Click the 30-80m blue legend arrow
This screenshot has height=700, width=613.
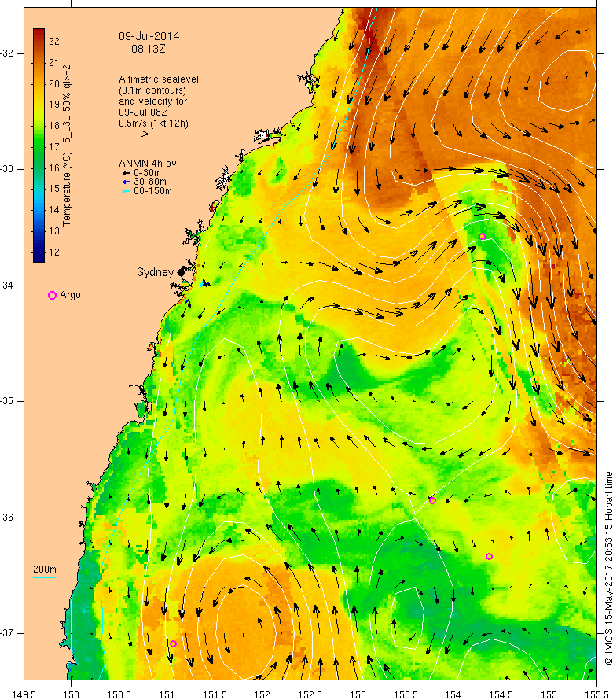click(127, 182)
